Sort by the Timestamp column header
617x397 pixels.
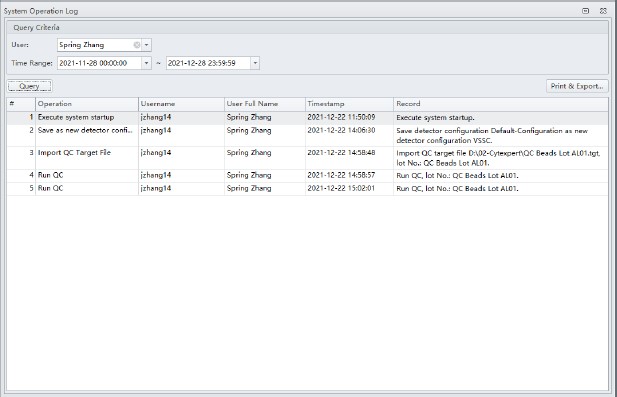tap(349, 104)
